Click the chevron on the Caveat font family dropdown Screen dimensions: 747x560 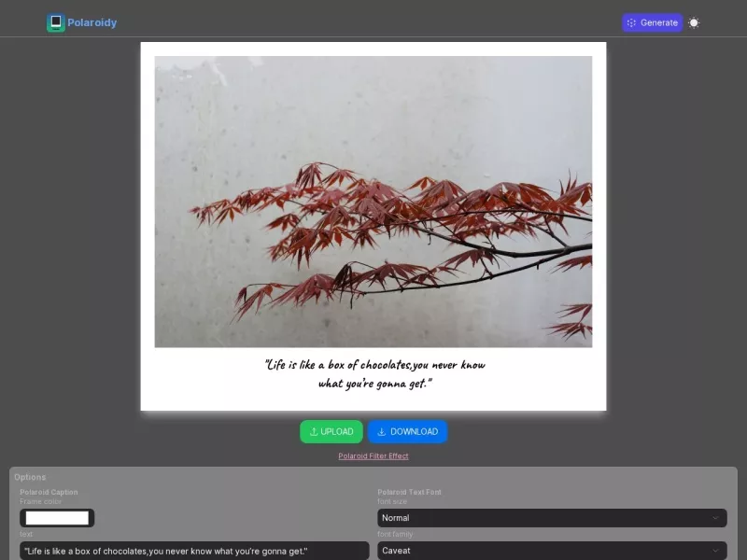[x=715, y=551]
